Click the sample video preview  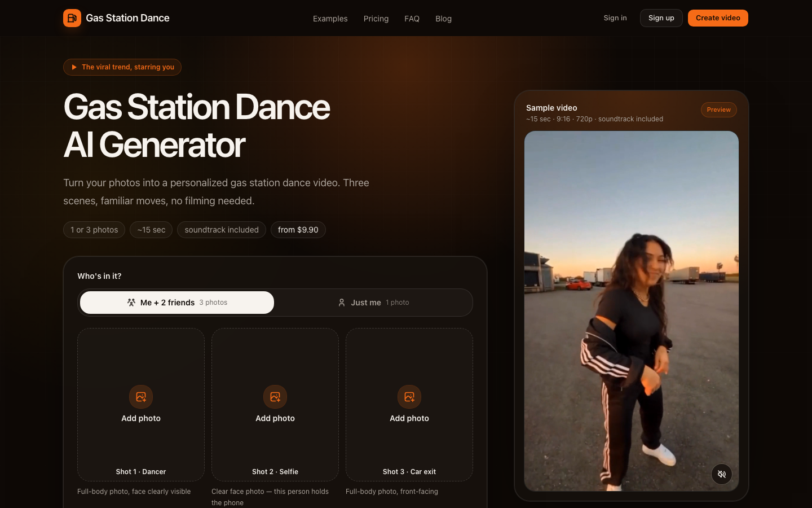click(x=632, y=311)
